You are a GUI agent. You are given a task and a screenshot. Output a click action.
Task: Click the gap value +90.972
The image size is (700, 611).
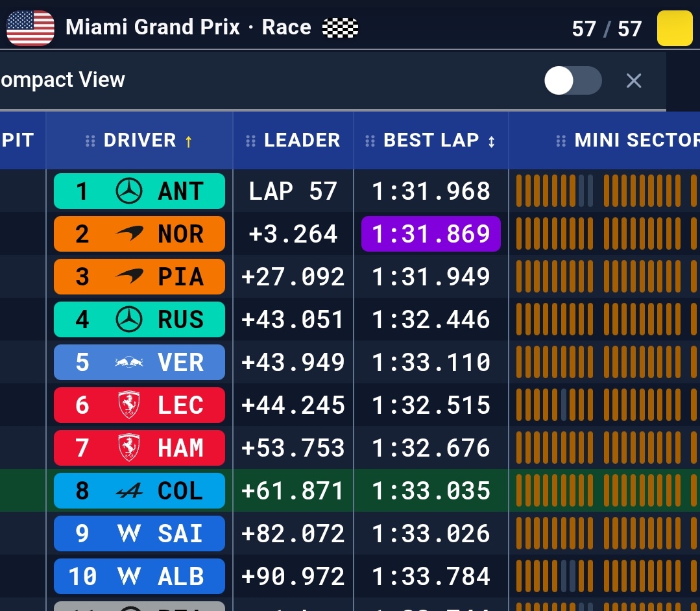[x=293, y=577]
